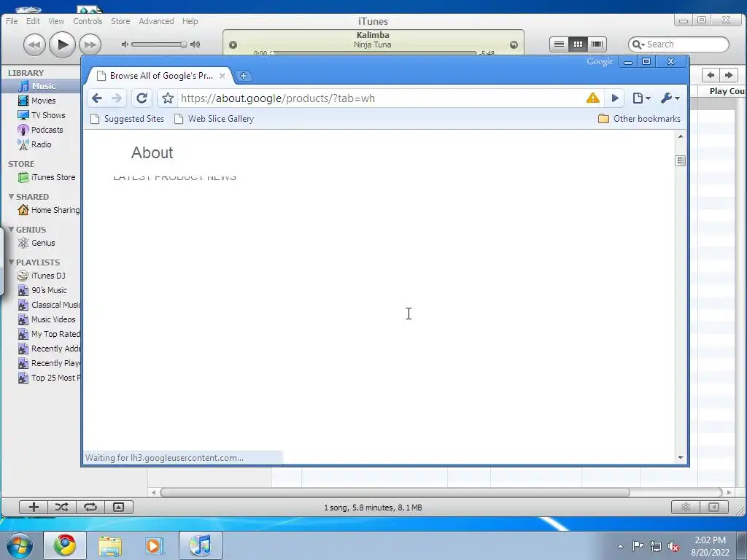747x560 pixels.
Task: Open the Chrome wrench tools menu
Action: pos(670,98)
